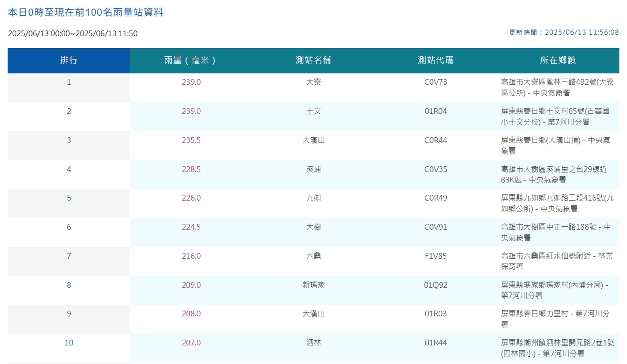Click station code C0V73
This screenshot has width=627, height=364.
(x=436, y=82)
